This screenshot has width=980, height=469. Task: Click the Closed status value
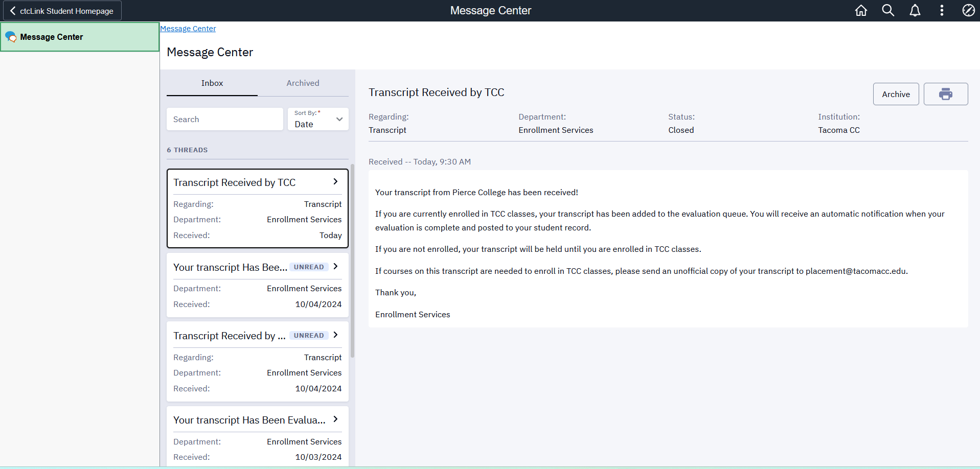click(x=681, y=130)
